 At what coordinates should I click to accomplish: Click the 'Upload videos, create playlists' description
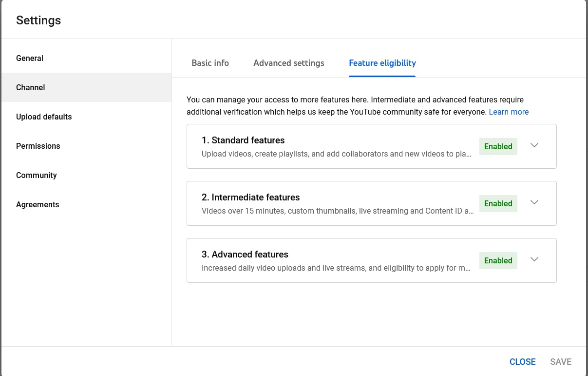[x=337, y=154]
